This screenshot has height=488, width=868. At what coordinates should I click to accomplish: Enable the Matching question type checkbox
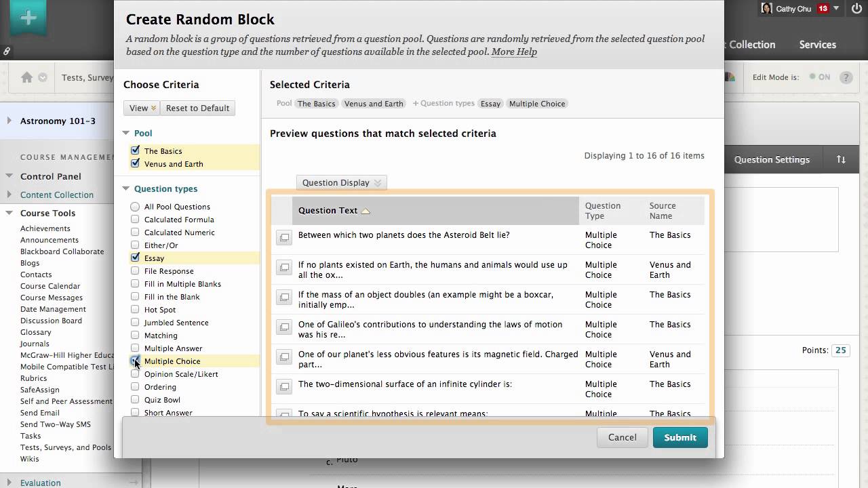pos(135,335)
